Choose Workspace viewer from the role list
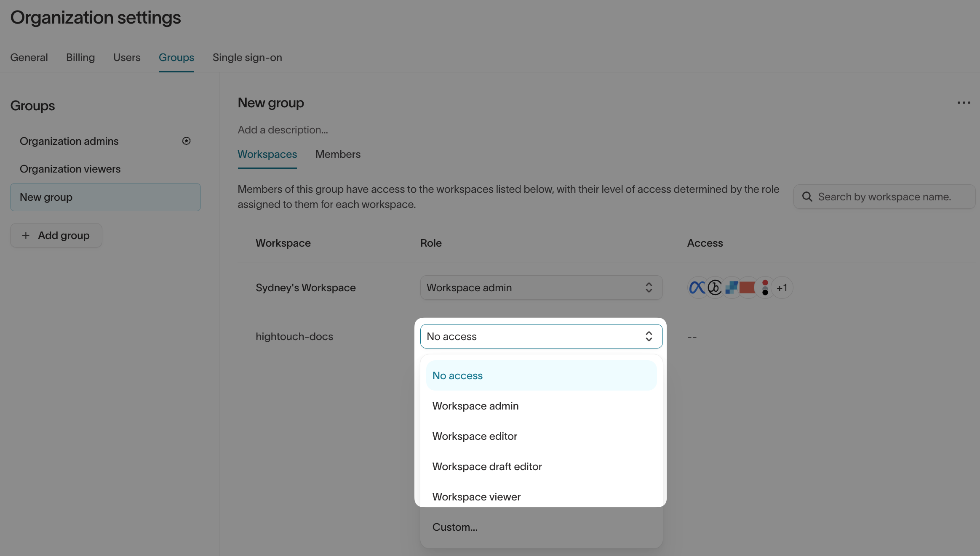The width and height of the screenshot is (980, 556). (476, 497)
